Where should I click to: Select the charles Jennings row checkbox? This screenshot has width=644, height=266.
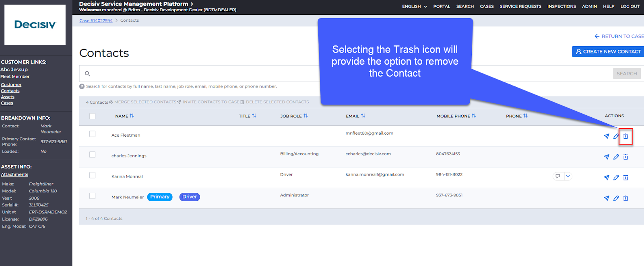coord(93,155)
